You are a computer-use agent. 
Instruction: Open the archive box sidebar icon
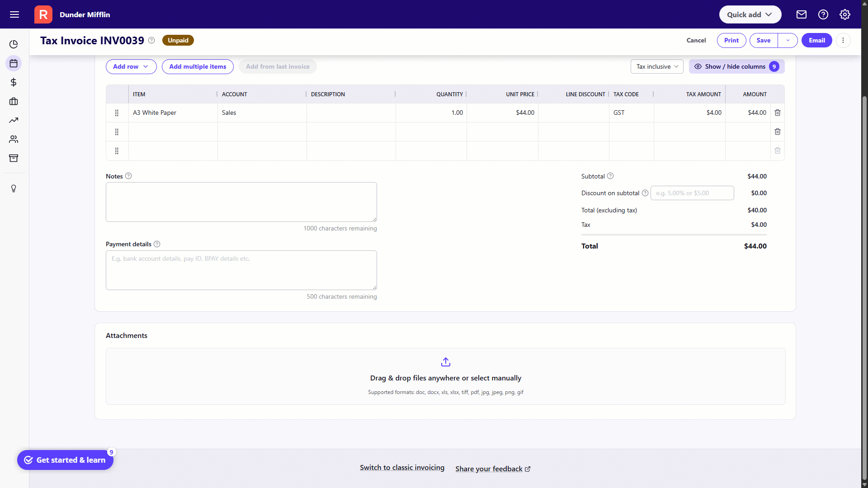coord(14,158)
